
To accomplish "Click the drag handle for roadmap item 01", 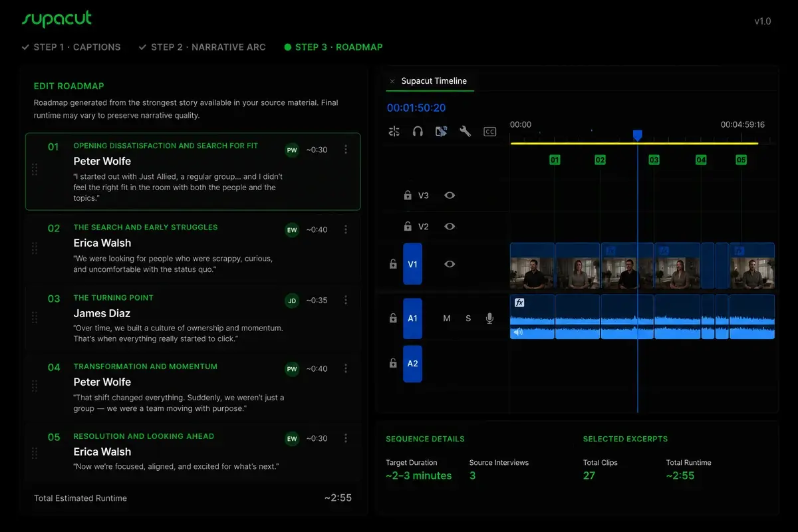I will pos(35,170).
